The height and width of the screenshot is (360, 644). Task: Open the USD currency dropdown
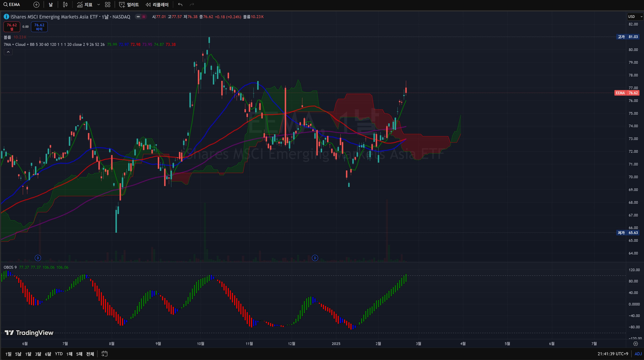(635, 16)
